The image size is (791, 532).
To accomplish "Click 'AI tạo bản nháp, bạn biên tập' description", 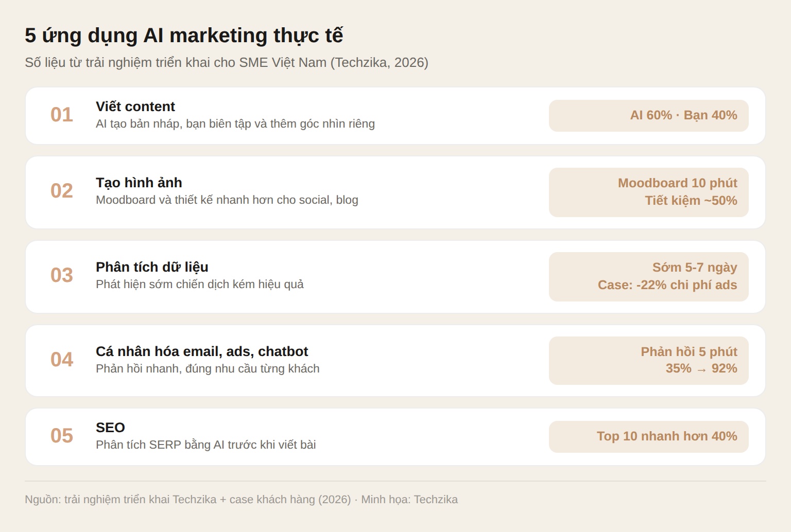I will 235,123.
